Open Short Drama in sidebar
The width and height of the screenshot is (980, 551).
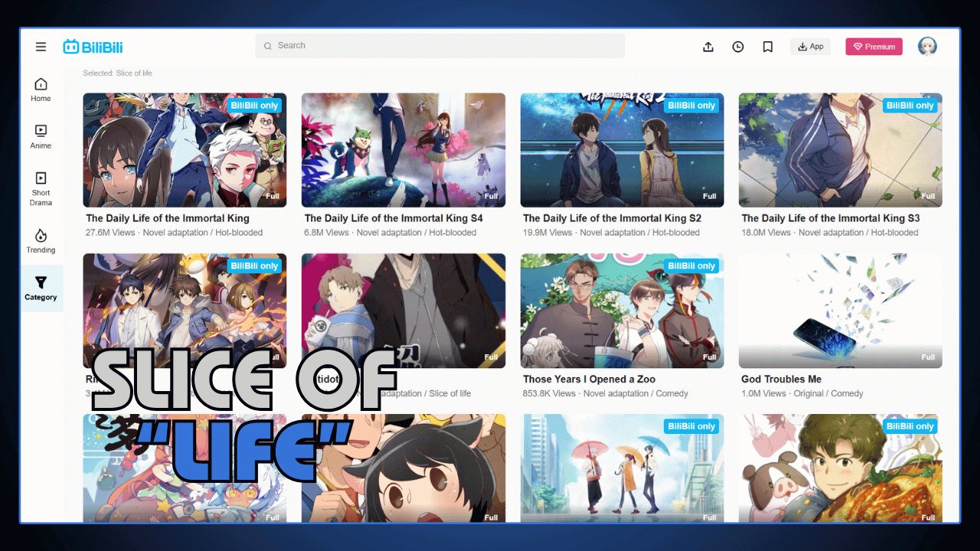[41, 188]
